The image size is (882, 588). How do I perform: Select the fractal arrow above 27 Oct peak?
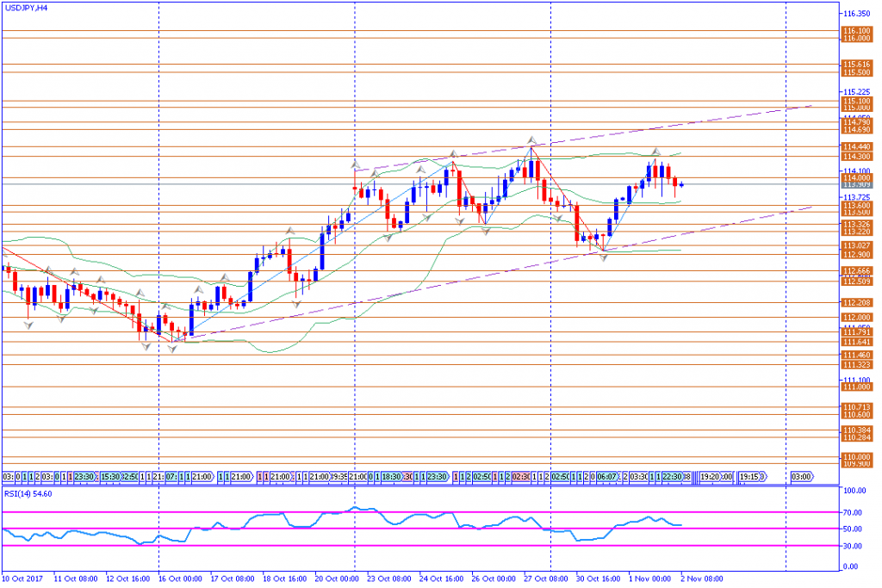[531, 139]
